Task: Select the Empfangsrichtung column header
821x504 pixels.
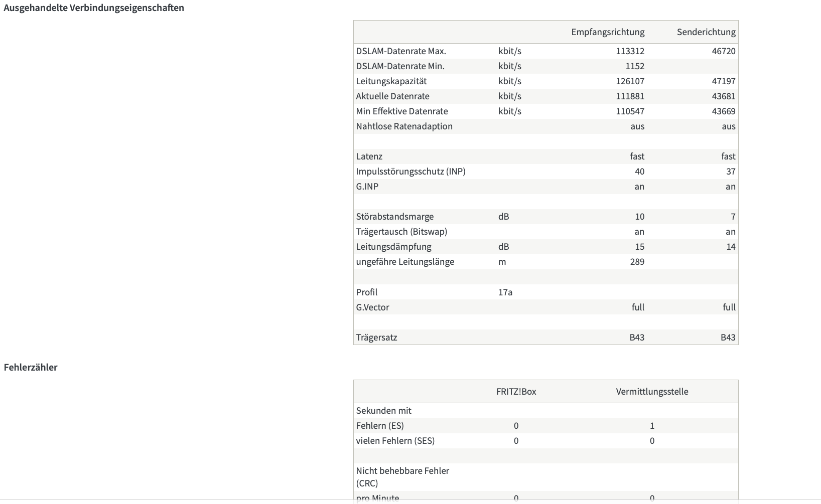Action: coord(608,32)
